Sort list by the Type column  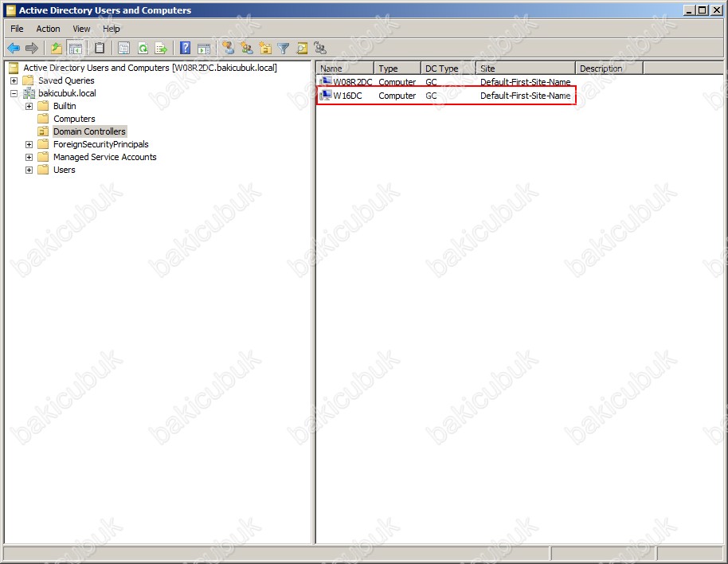[x=397, y=69]
